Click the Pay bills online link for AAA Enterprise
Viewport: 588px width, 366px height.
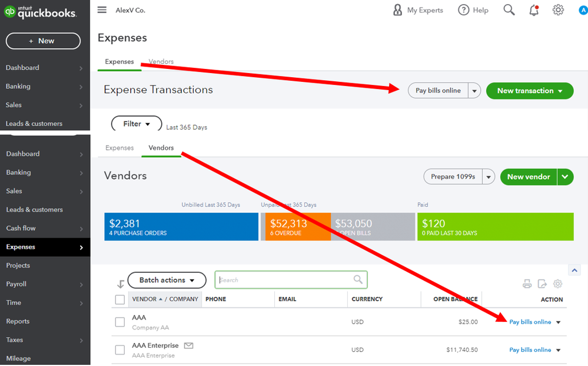[x=530, y=350]
